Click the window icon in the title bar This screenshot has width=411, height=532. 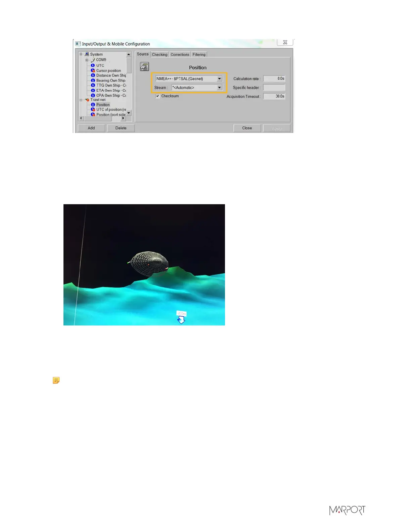click(78, 44)
